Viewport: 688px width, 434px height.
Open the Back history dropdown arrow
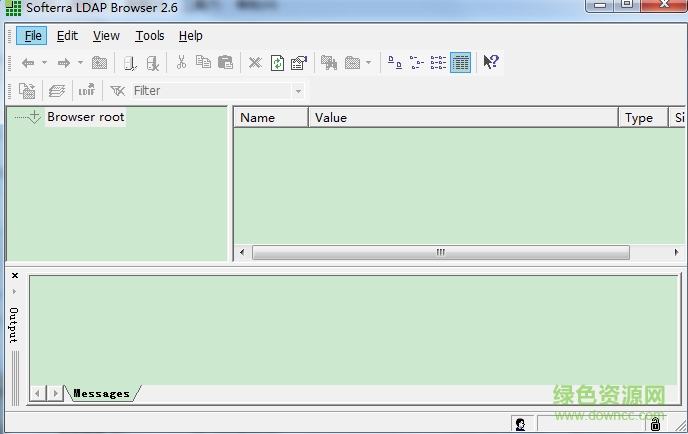tap(44, 63)
